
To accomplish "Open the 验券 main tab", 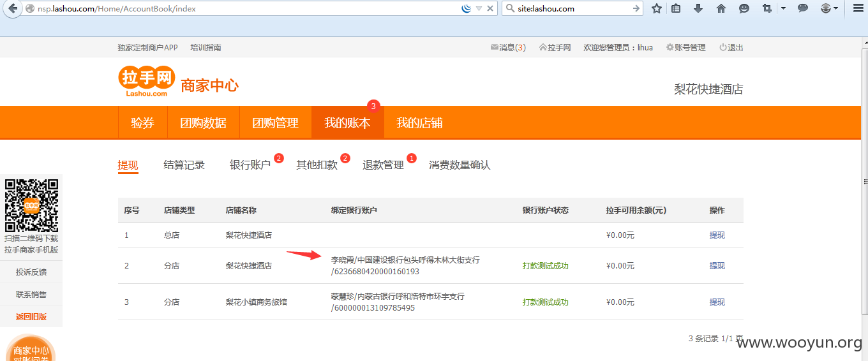I will coord(142,123).
